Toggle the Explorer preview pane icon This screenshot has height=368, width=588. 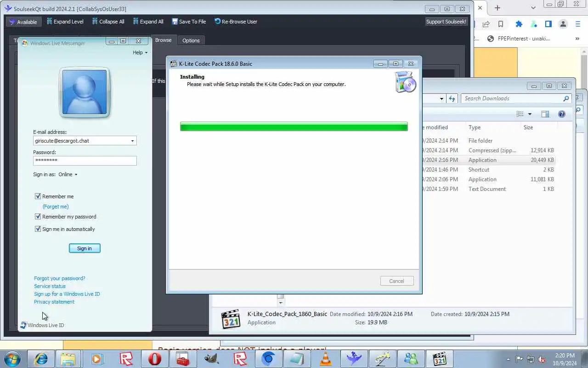[545, 114]
